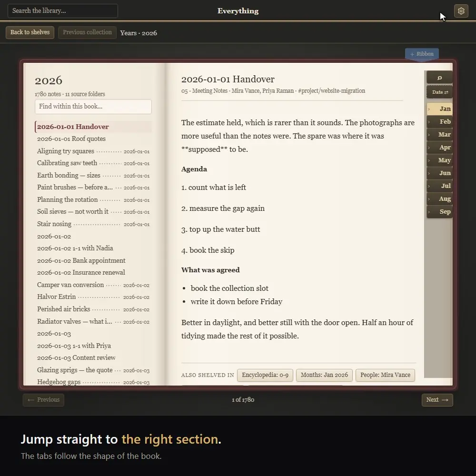Open note Paint brushes — before a...

[x=93, y=187]
